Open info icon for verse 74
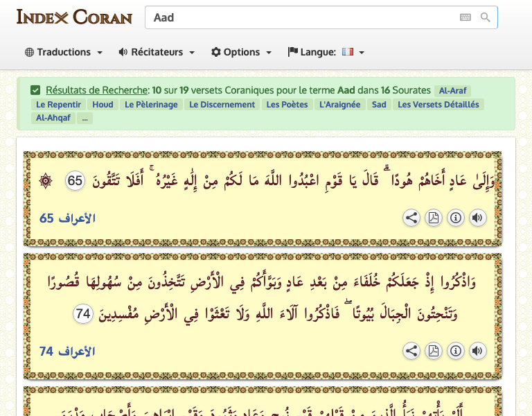 [x=455, y=352]
